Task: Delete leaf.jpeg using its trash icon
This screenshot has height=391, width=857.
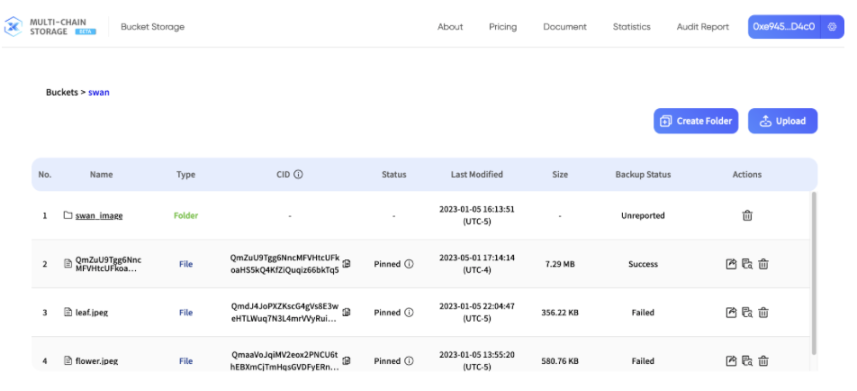Action: 764,312
